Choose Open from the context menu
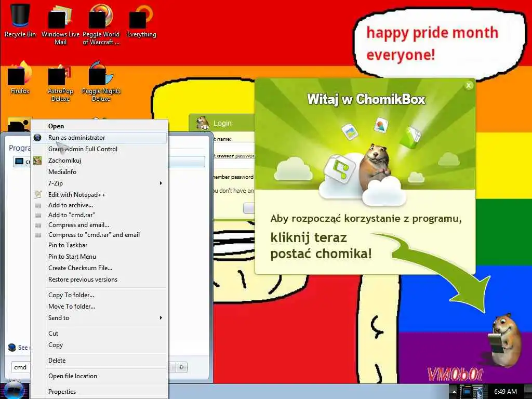 point(99,126)
